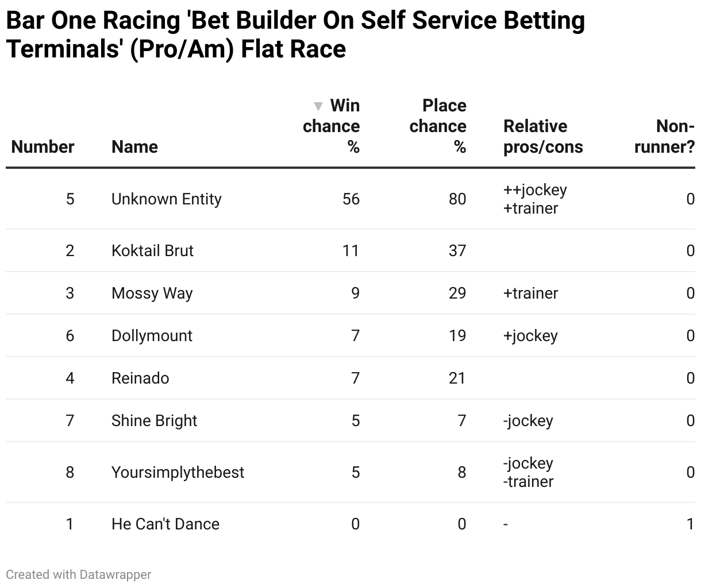Click He Can't Dance non-runner value 1
This screenshot has width=701, height=588.
coord(690,524)
